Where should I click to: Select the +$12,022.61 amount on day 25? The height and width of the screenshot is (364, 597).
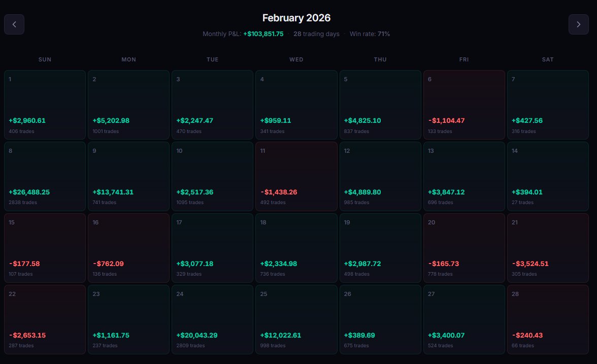281,336
